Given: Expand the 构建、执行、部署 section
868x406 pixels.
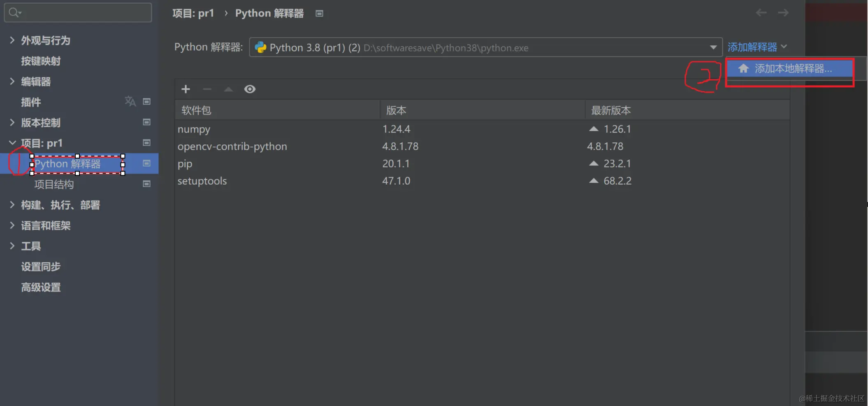Looking at the screenshot, I should pyautogui.click(x=12, y=205).
